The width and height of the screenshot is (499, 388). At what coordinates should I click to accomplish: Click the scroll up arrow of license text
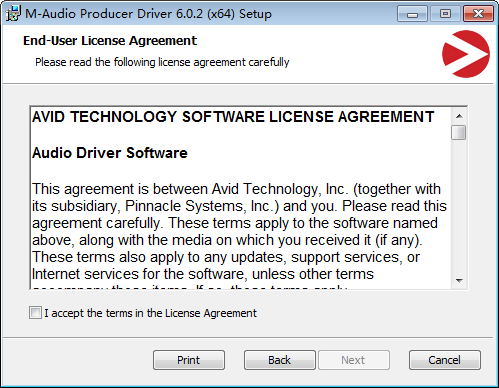[459, 116]
